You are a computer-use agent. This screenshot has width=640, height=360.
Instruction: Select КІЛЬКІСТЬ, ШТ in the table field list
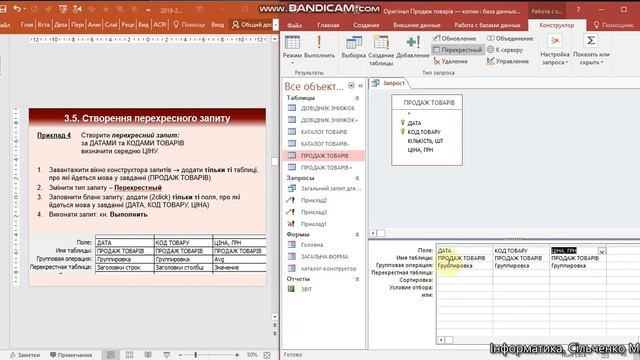(x=425, y=141)
